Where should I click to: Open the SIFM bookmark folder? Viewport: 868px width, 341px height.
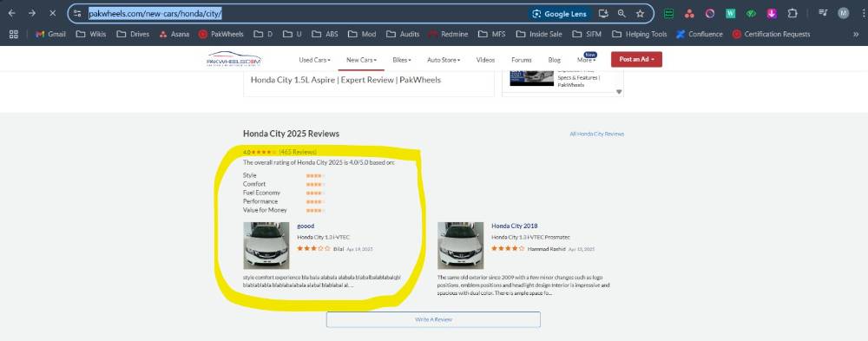[587, 34]
